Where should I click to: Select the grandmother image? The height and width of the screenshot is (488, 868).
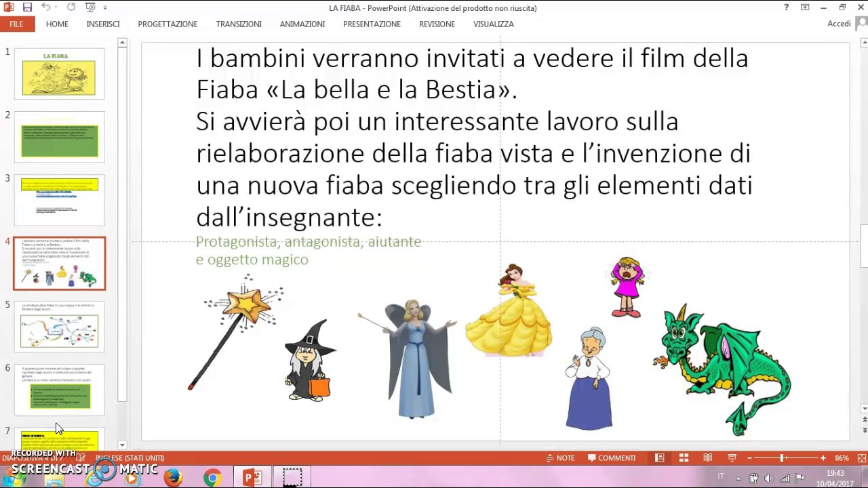[x=589, y=378]
